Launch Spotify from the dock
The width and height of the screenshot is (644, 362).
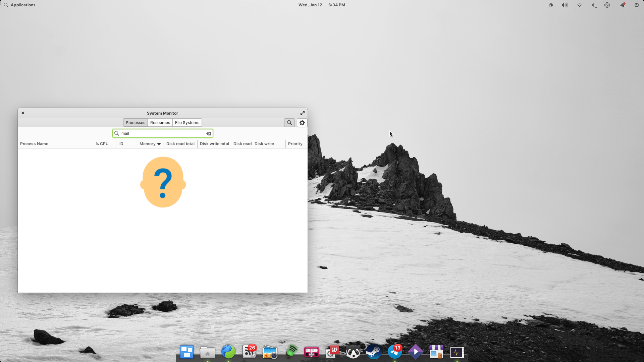(291, 352)
